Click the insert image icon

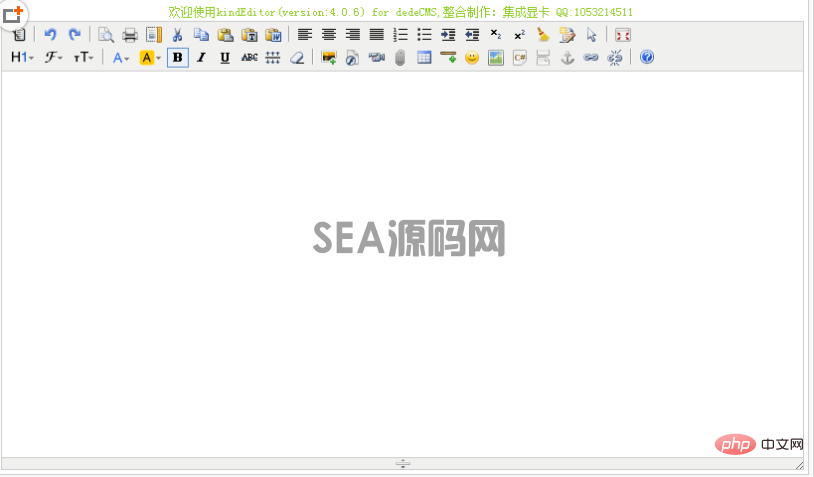click(329, 58)
